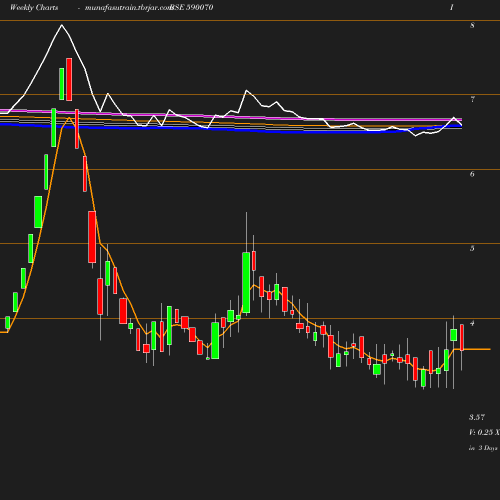Click the closing price value 3.57

pyautogui.click(x=477, y=417)
